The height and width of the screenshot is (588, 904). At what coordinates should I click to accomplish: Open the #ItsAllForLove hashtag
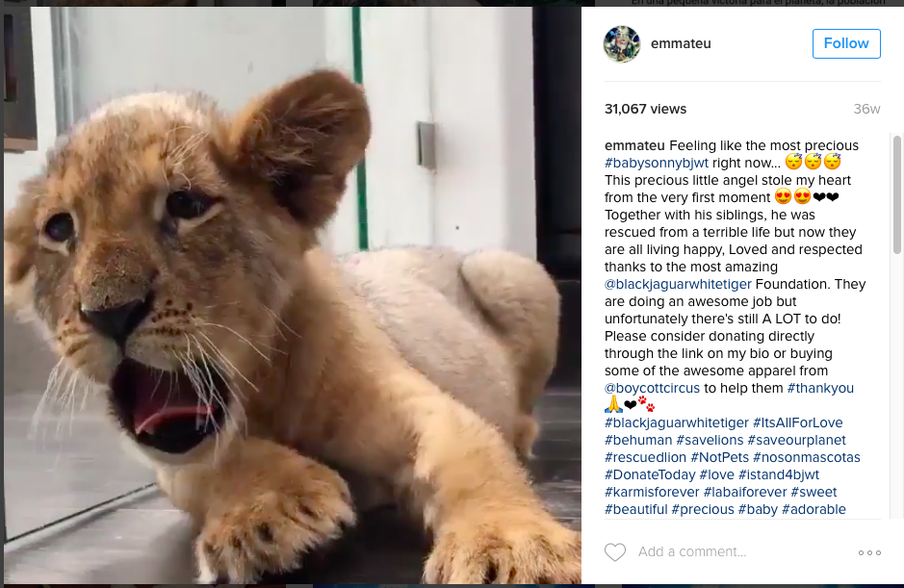click(x=796, y=422)
